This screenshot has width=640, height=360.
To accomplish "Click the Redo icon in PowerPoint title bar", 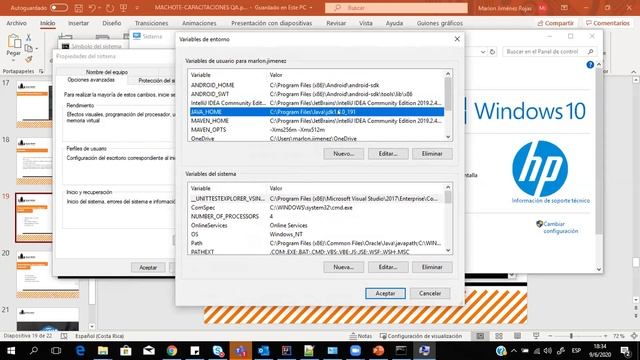I will click(110, 8).
